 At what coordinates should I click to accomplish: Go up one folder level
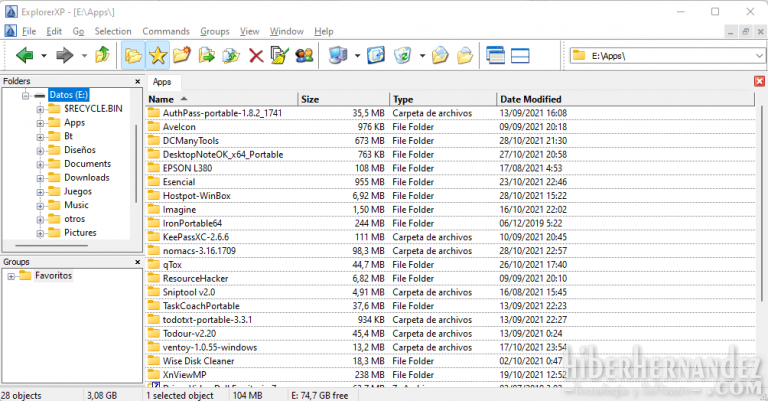point(102,55)
